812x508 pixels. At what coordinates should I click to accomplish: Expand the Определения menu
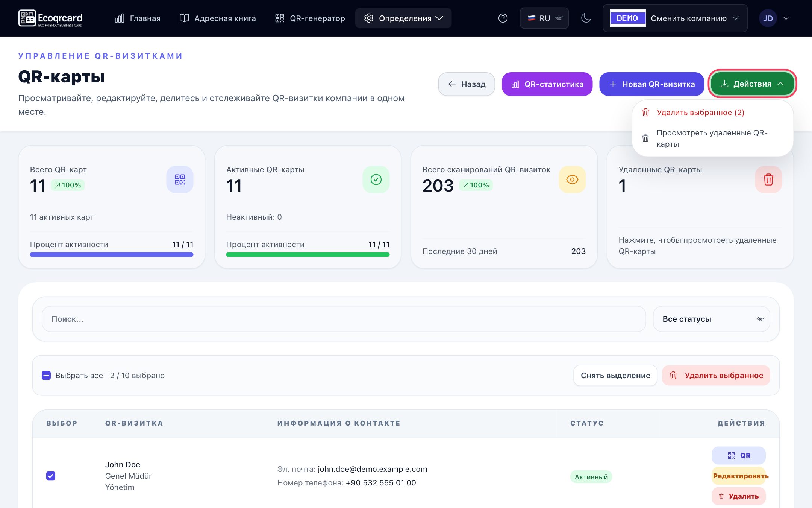[403, 18]
